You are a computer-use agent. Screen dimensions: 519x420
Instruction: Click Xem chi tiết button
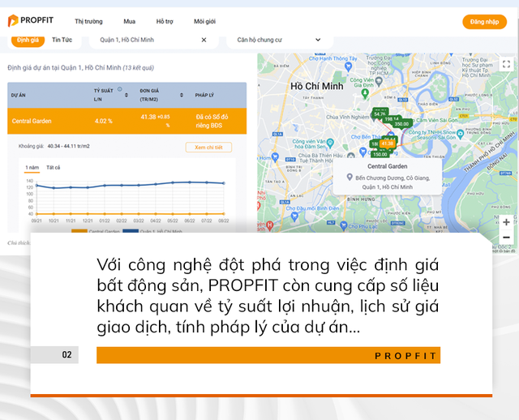click(x=208, y=148)
